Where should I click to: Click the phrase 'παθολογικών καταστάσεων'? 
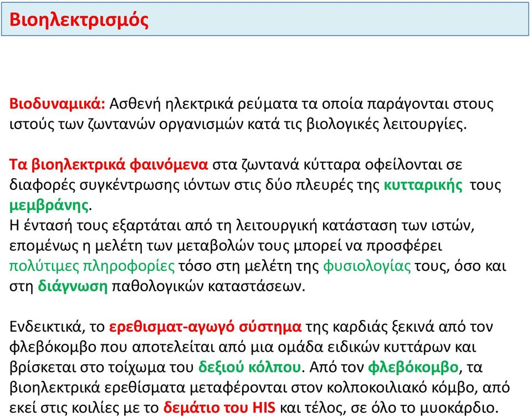[206, 286]
